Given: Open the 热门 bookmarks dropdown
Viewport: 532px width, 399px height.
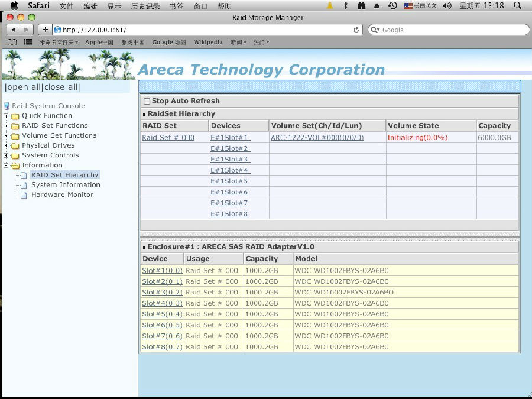Looking at the screenshot, I should (262, 42).
